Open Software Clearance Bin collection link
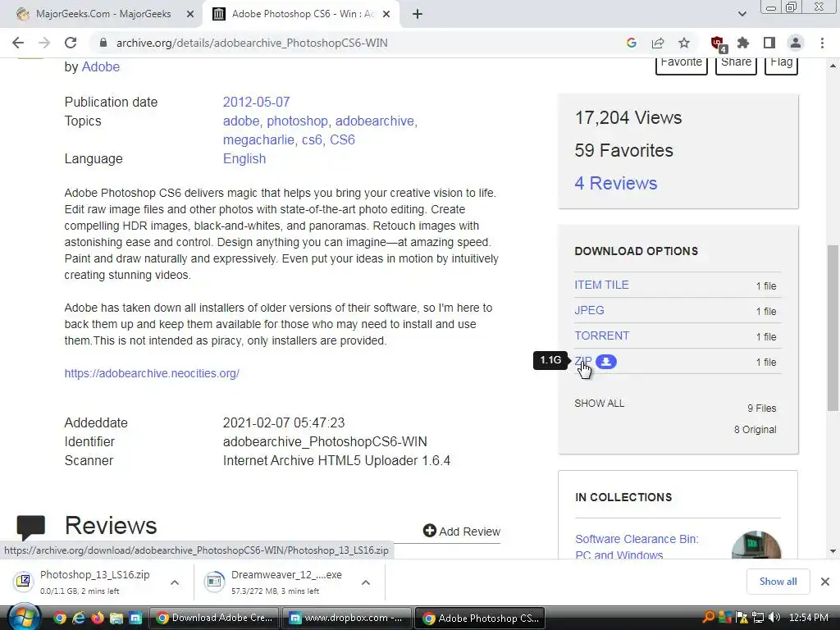Image resolution: width=840 pixels, height=630 pixels. point(637,547)
